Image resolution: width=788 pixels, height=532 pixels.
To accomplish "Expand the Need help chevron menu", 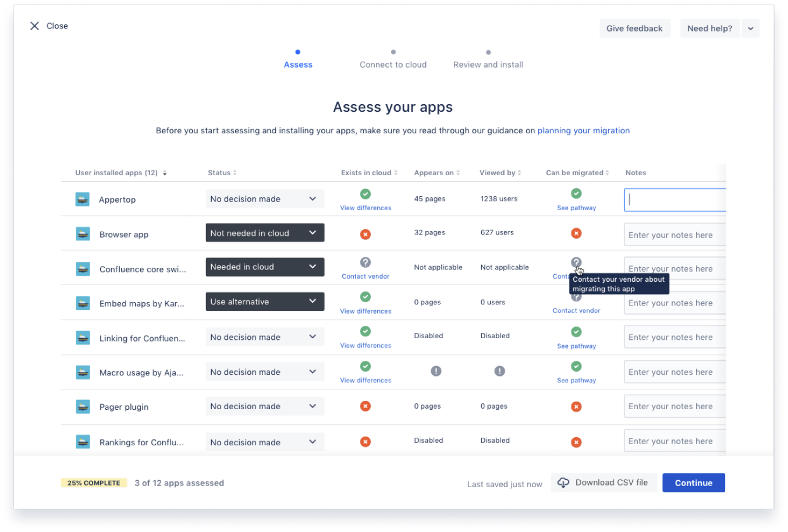I will click(751, 29).
